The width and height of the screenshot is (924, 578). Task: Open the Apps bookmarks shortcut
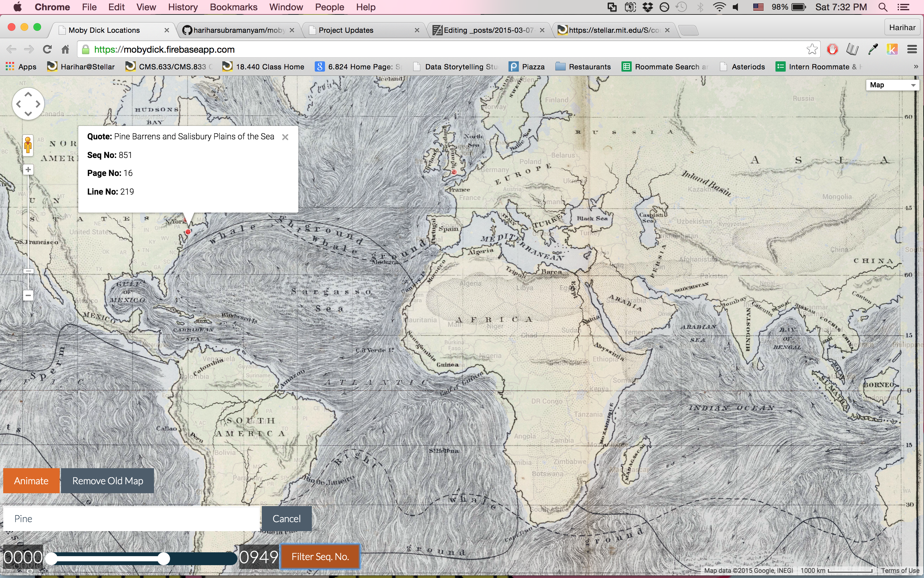pos(21,67)
